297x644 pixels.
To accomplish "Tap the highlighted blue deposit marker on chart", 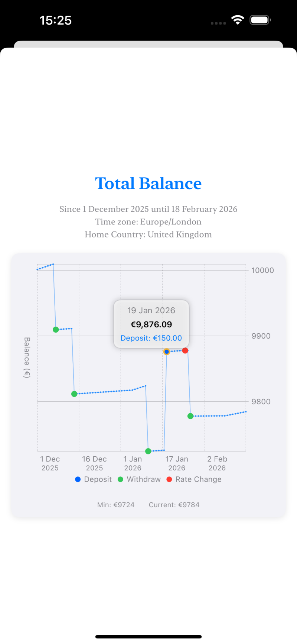I will pos(167,352).
